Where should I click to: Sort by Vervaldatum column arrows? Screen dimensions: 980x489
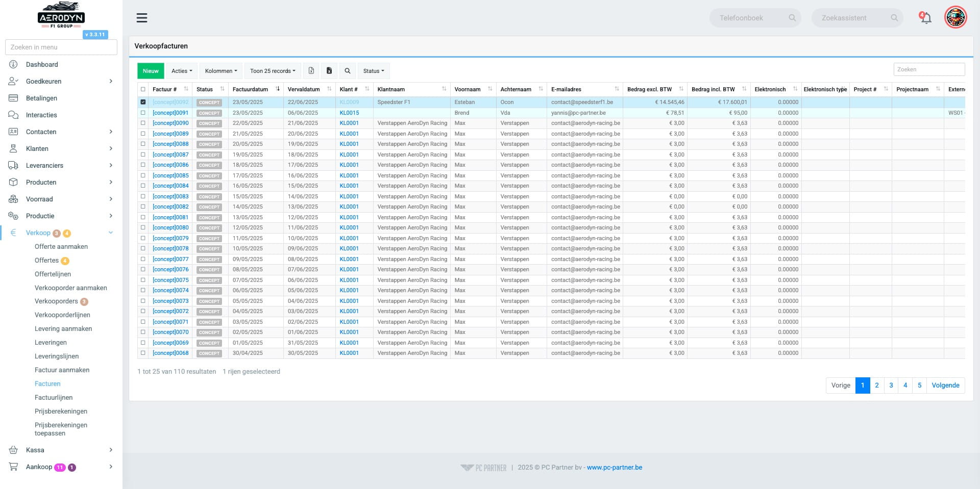click(329, 89)
